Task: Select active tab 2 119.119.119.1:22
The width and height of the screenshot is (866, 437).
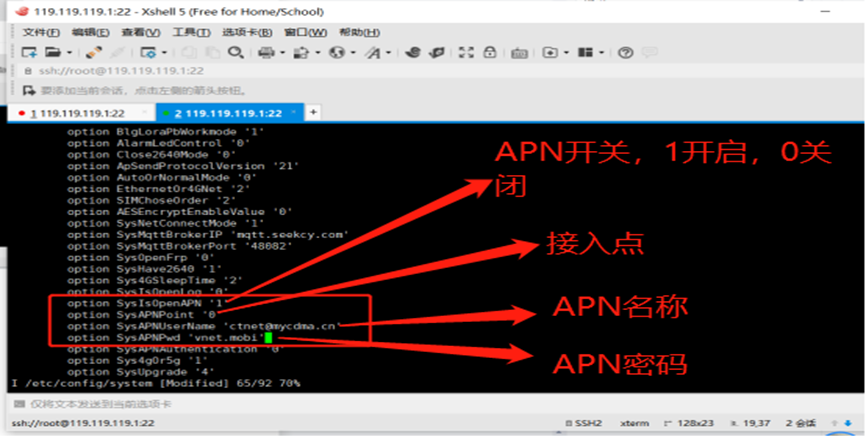Action: click(228, 113)
